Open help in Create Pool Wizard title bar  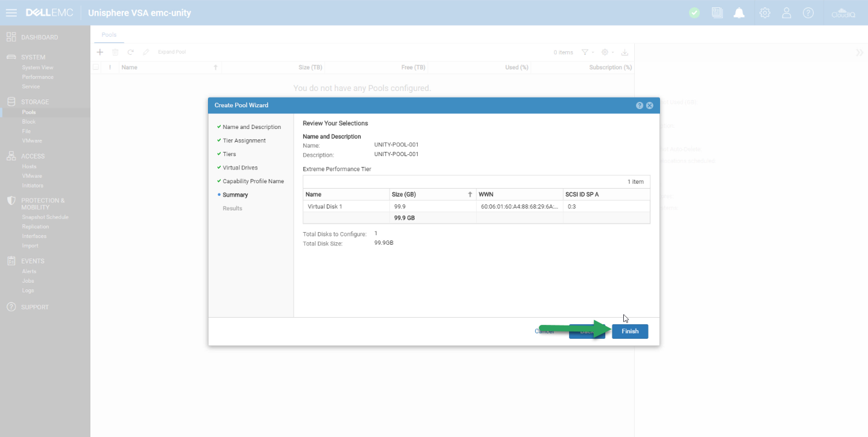click(x=640, y=105)
